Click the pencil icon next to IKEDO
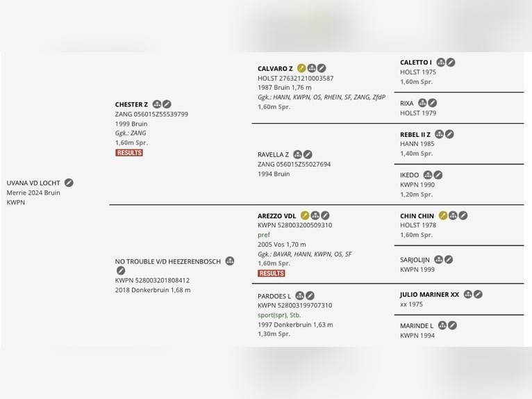 click(438, 175)
